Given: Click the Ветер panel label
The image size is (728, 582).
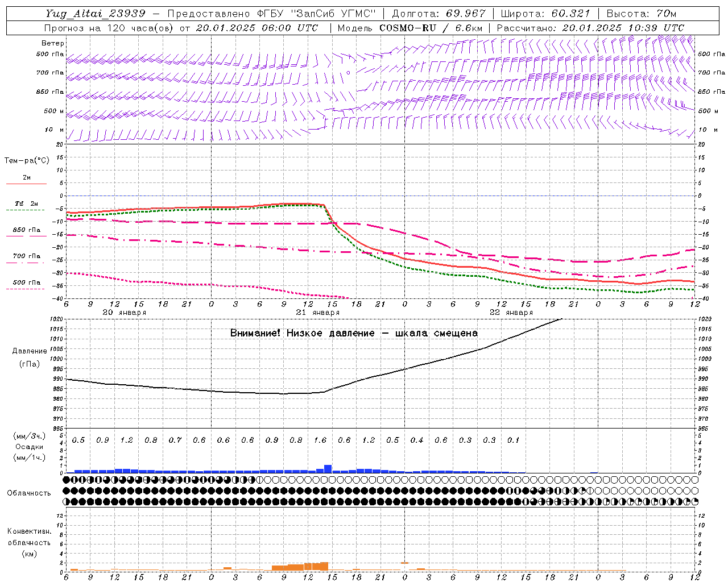Looking at the screenshot, I should (53, 43).
